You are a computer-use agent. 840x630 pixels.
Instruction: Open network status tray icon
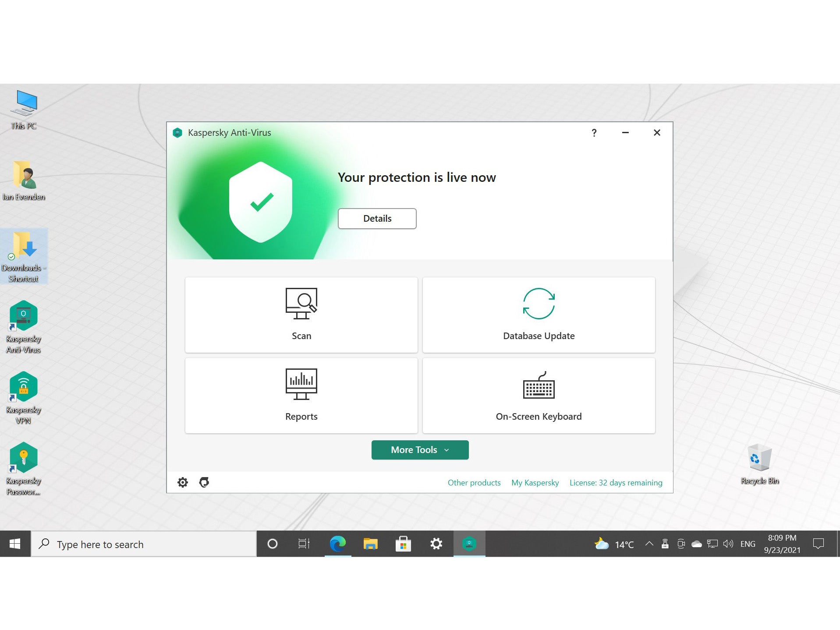(x=712, y=544)
